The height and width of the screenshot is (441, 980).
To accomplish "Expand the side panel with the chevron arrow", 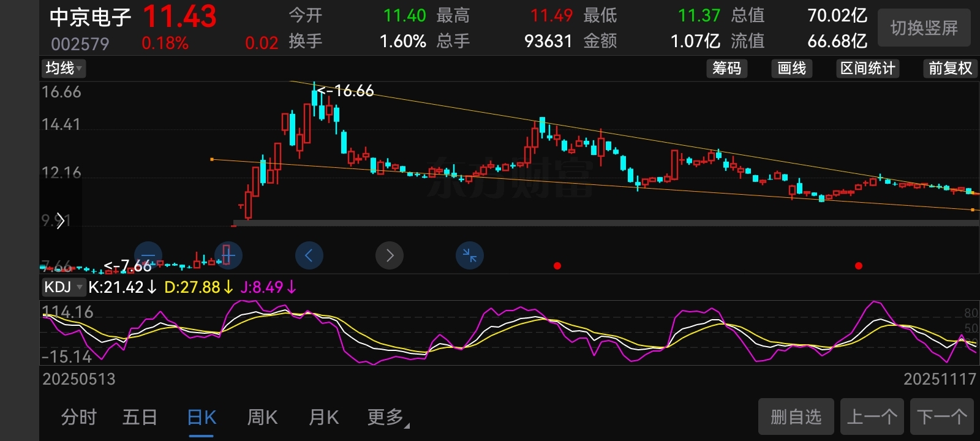I will 61,221.
